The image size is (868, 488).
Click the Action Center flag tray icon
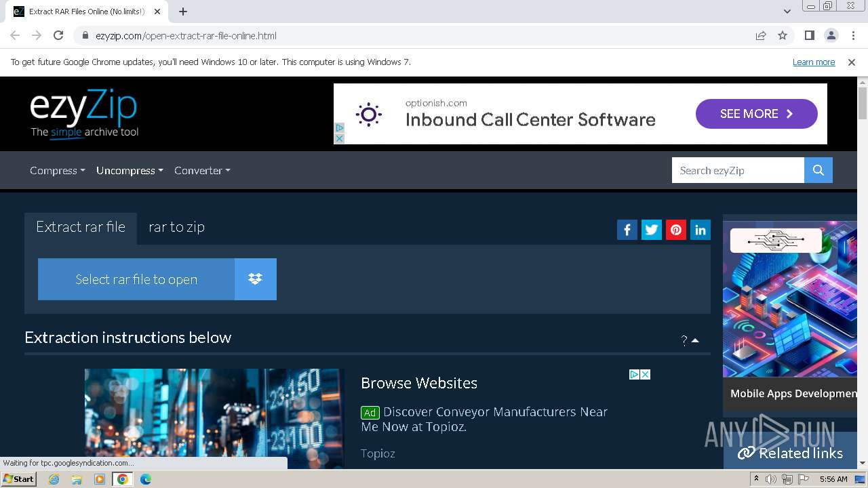[802, 479]
